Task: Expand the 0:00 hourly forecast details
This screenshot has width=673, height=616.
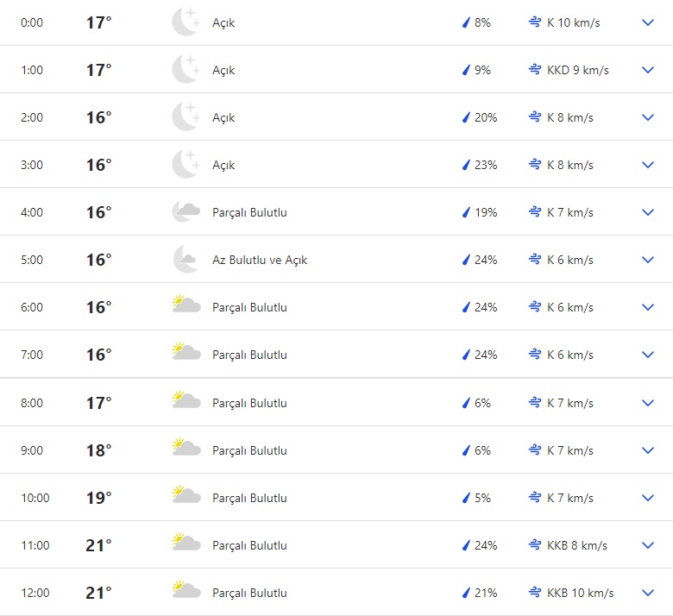Action: [648, 22]
